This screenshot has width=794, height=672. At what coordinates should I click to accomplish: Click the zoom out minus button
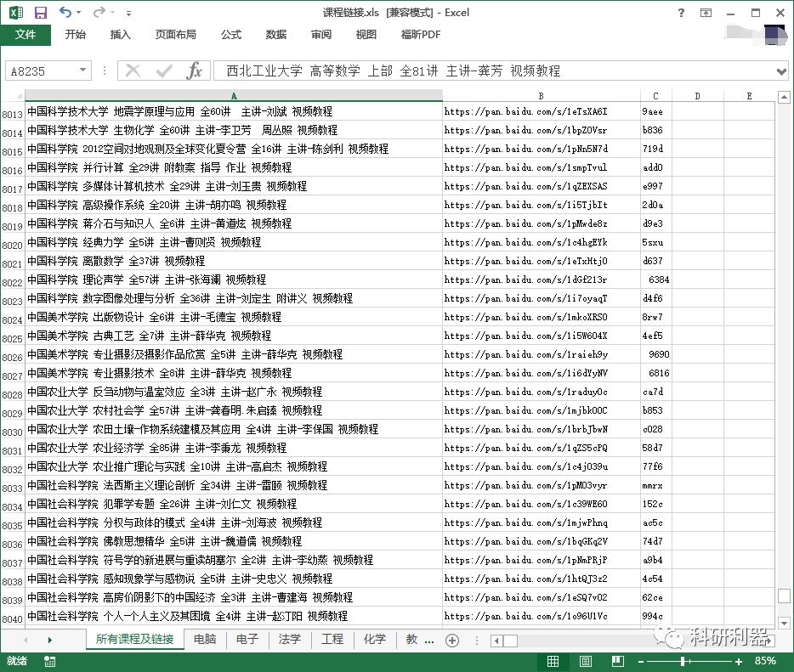[x=641, y=661]
